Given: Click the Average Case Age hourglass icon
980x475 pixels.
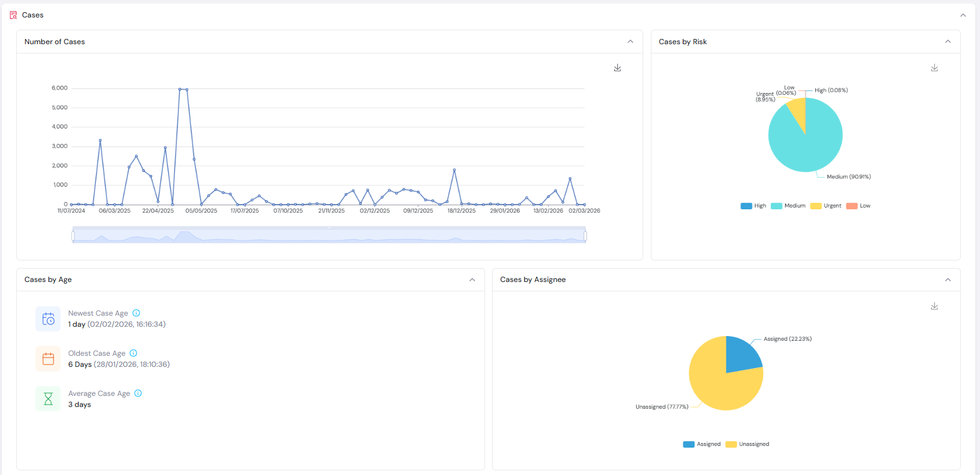Looking at the screenshot, I should pyautogui.click(x=48, y=399).
